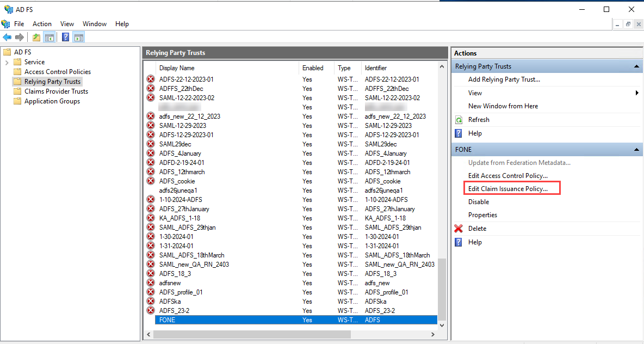This screenshot has height=344, width=644.
Task: Toggle the Show/Hide Console Tree toolbar icon
Action: pyautogui.click(x=49, y=38)
